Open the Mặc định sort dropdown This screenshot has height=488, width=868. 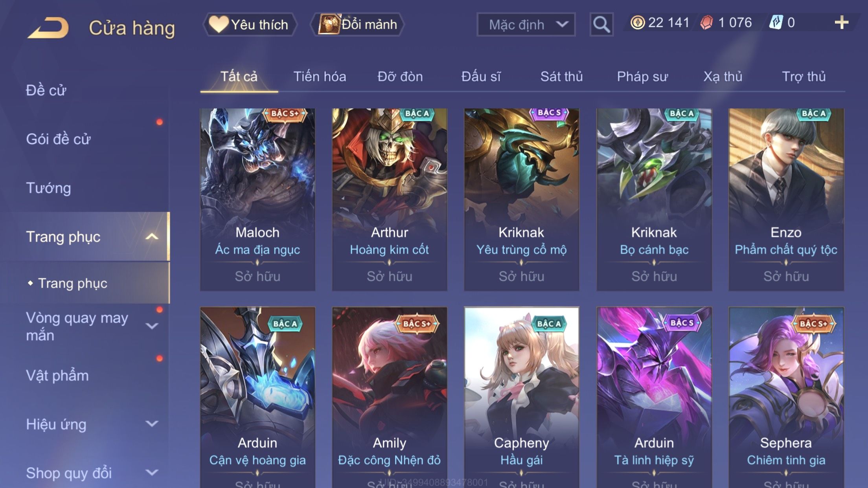pos(526,24)
